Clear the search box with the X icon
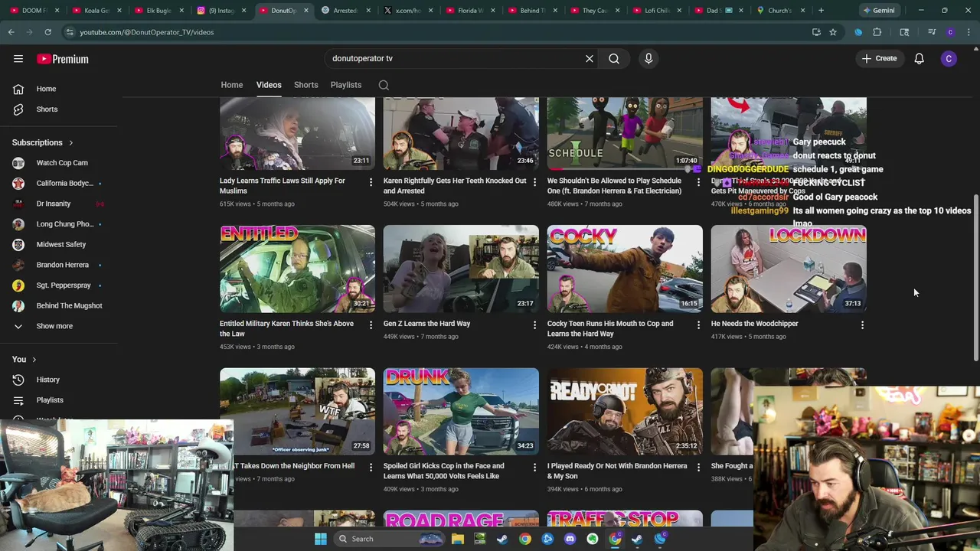Viewport: 980px width, 551px height. pyautogui.click(x=590, y=58)
